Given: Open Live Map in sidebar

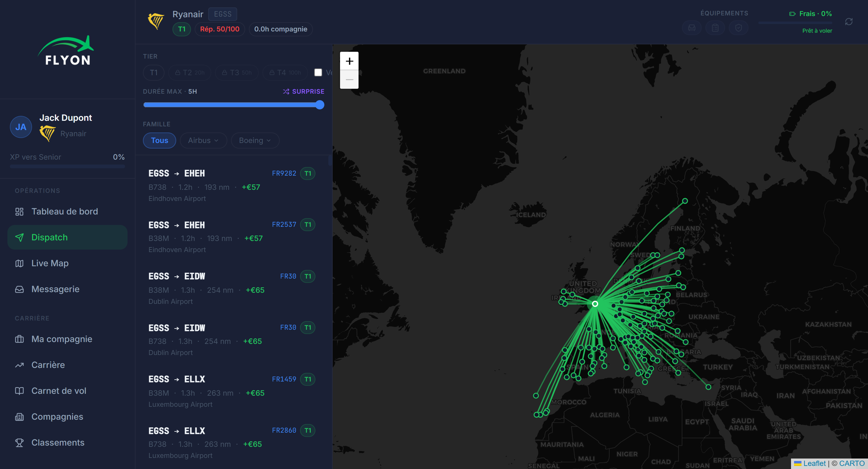Looking at the screenshot, I should click(x=50, y=263).
